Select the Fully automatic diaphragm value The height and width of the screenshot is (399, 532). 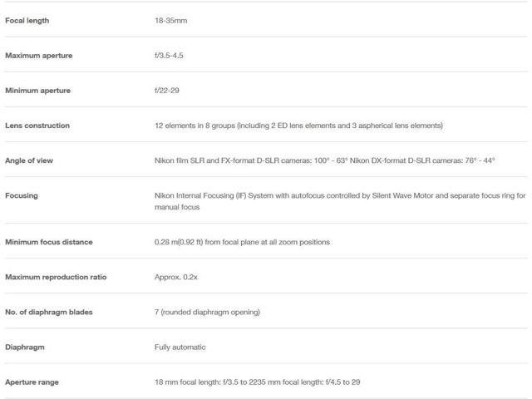pyautogui.click(x=180, y=347)
